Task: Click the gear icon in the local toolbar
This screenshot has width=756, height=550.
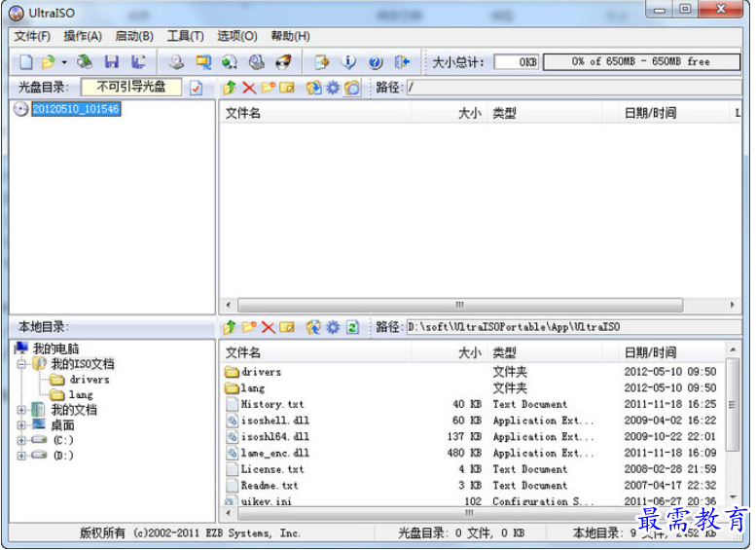Action: coord(333,328)
